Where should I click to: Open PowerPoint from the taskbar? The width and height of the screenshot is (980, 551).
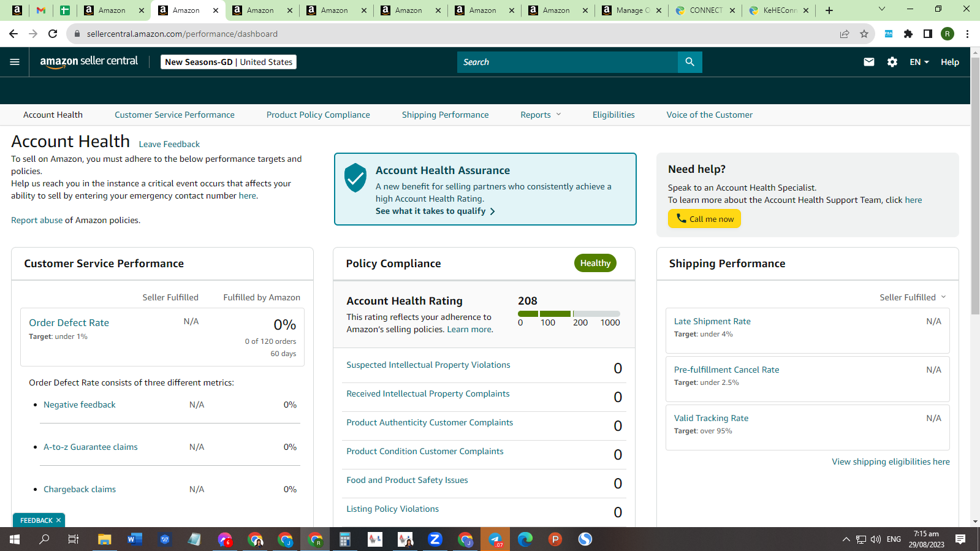pos(555,539)
